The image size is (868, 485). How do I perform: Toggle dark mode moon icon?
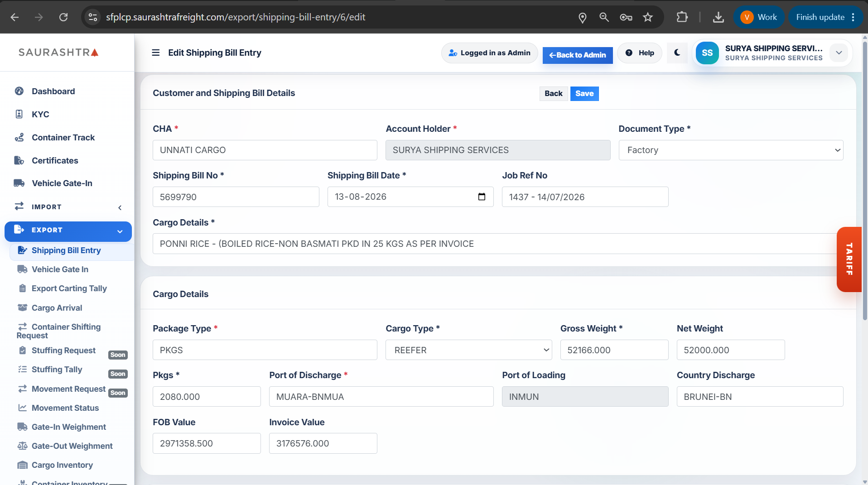click(677, 53)
